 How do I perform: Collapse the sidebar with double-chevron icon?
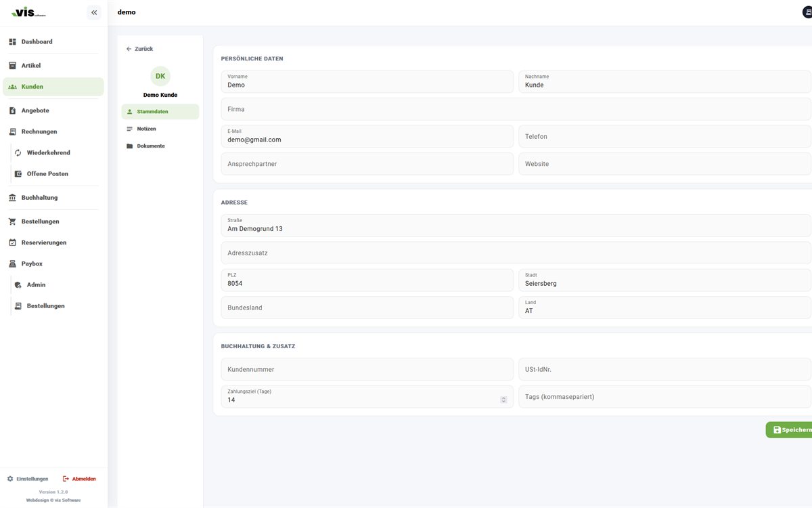tap(94, 12)
